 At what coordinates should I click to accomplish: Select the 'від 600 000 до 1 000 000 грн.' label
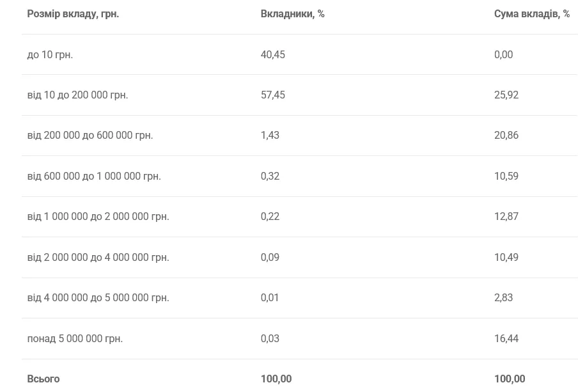[94, 176]
